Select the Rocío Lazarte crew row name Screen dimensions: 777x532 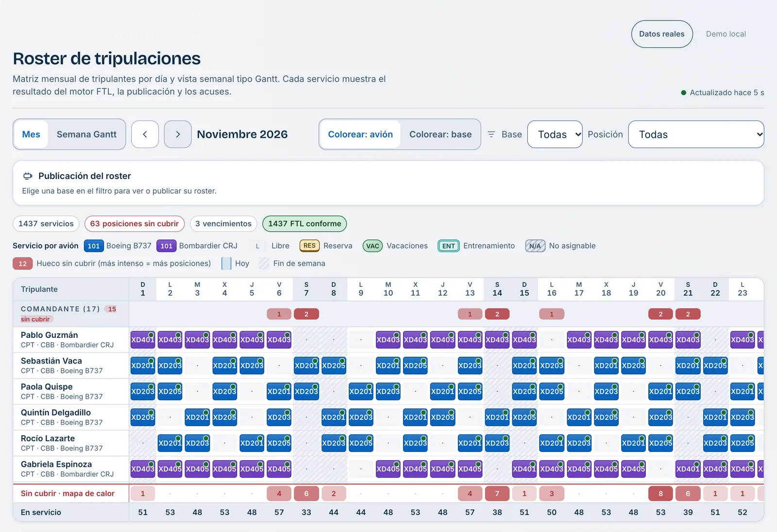click(48, 438)
